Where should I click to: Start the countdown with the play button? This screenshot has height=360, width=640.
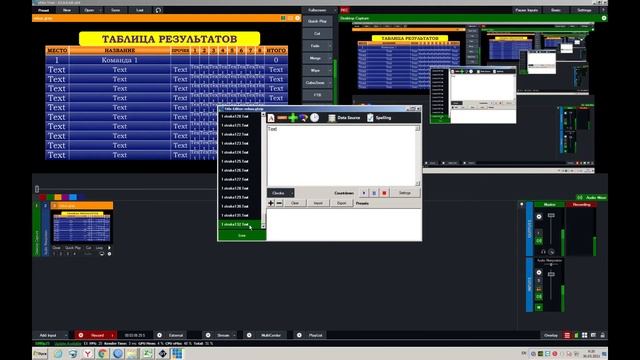(364, 193)
